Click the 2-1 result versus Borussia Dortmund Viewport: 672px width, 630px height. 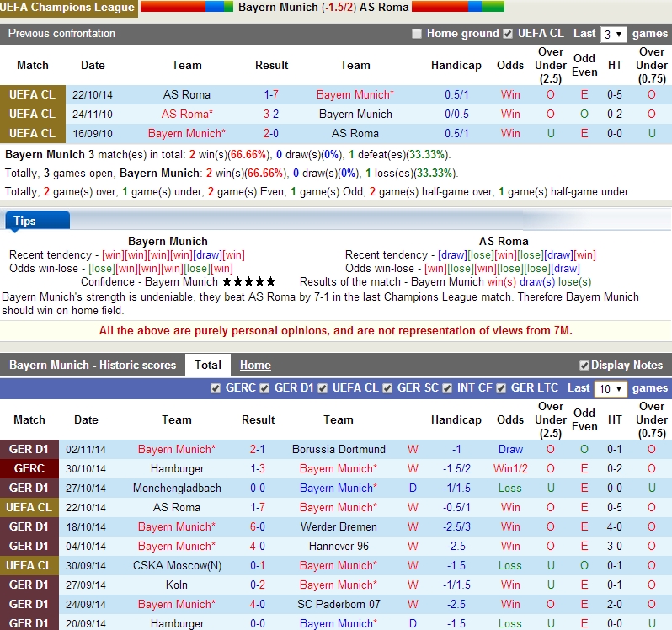coord(257,449)
